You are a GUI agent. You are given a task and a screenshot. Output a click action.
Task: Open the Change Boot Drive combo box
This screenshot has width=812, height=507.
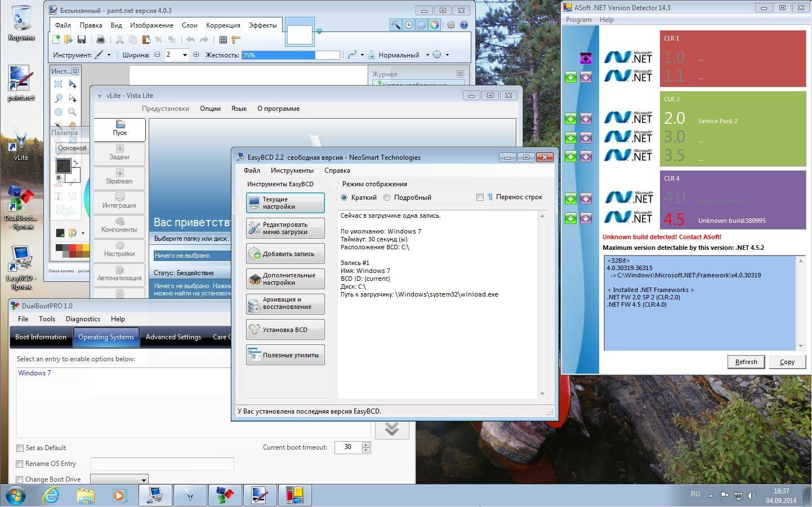[119, 479]
